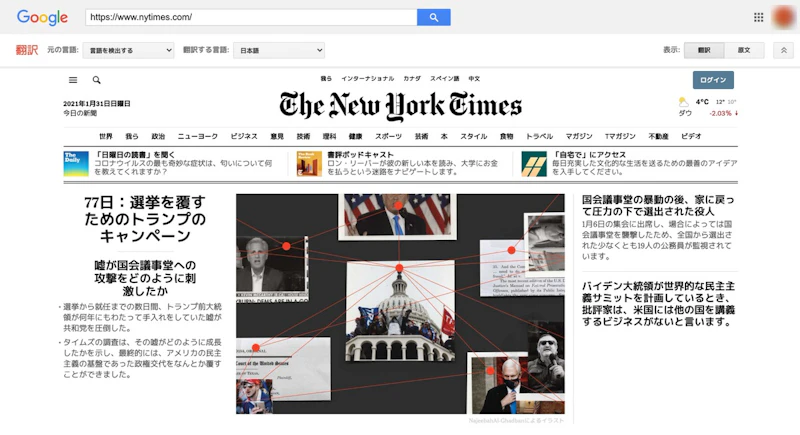Select カナダ edition link

coord(412,79)
